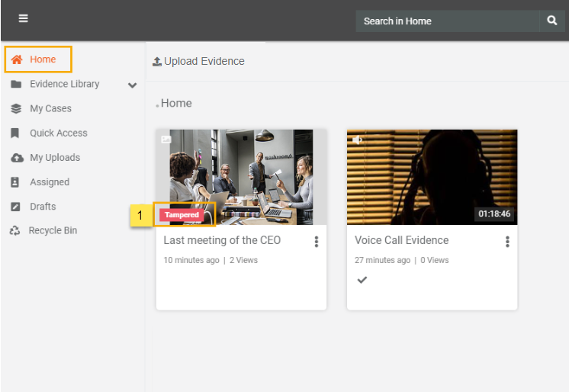Open the hamburger menu icon

coord(23,18)
